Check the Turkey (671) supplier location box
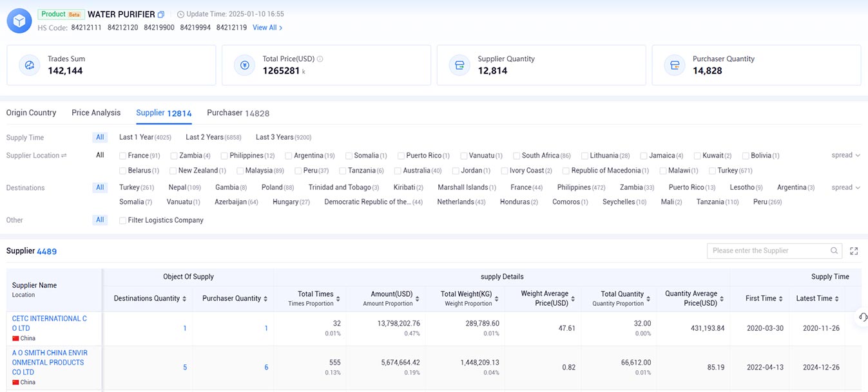This screenshot has height=392, width=868. coord(712,171)
